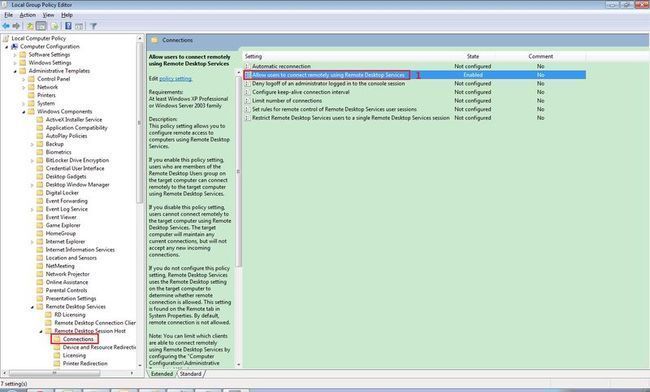The width and height of the screenshot is (650, 392).
Task: Open the File menu
Action: coord(8,15)
